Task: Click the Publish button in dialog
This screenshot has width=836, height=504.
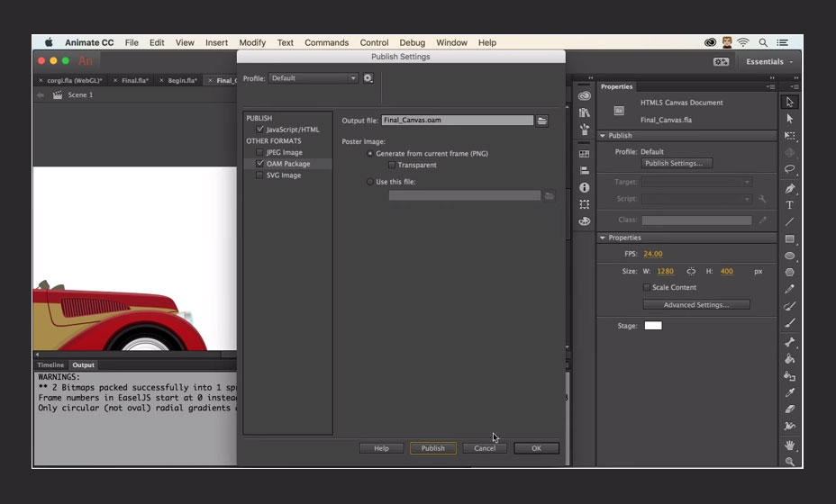Action: (x=433, y=448)
